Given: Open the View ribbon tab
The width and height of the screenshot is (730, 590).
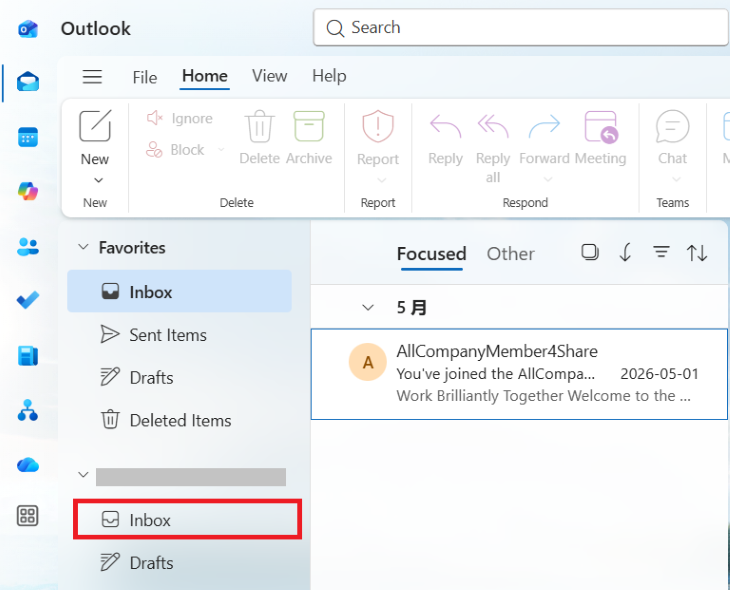Looking at the screenshot, I should pyautogui.click(x=270, y=76).
